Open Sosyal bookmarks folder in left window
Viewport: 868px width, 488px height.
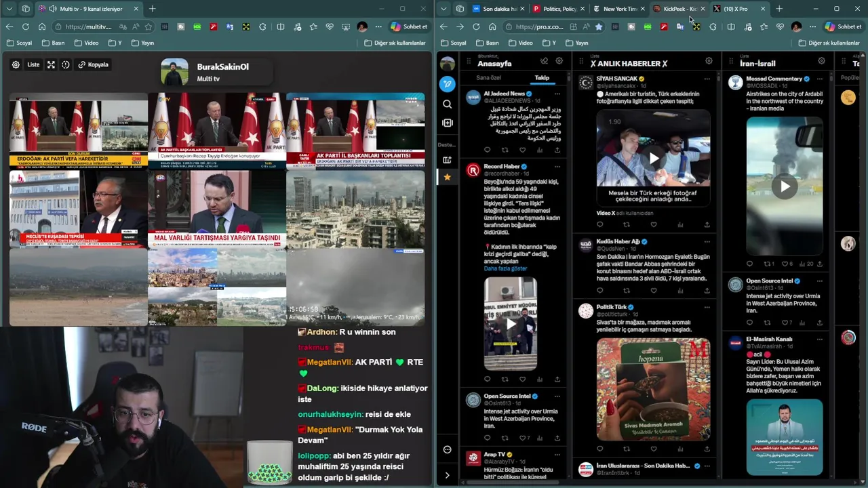[19, 43]
